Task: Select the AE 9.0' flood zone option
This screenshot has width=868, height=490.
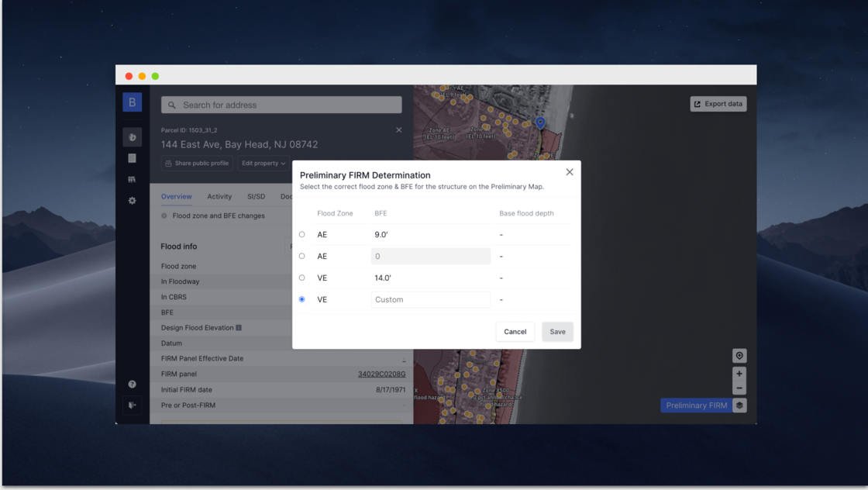Action: tap(302, 234)
